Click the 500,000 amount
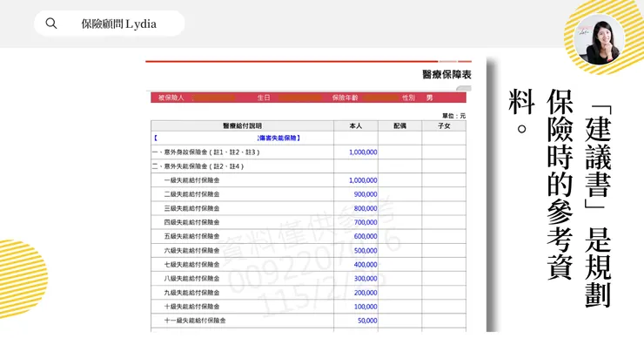644x338 pixels. tap(366, 251)
